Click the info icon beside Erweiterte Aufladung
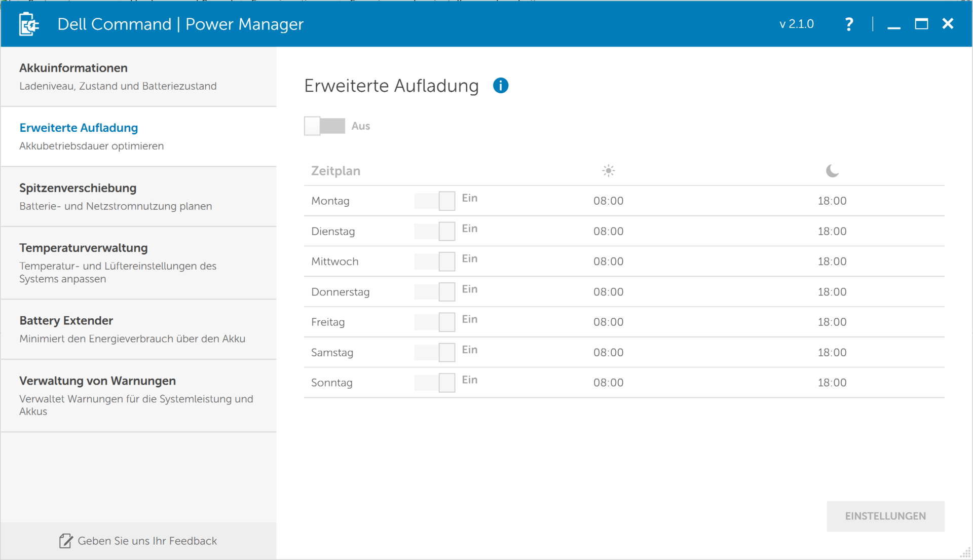The width and height of the screenshot is (973, 560). coord(500,86)
